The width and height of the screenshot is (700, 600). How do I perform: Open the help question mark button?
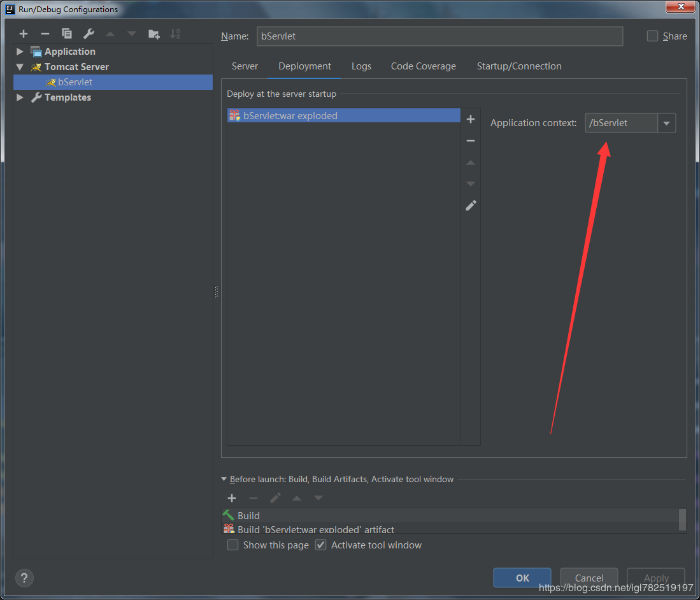point(24,578)
